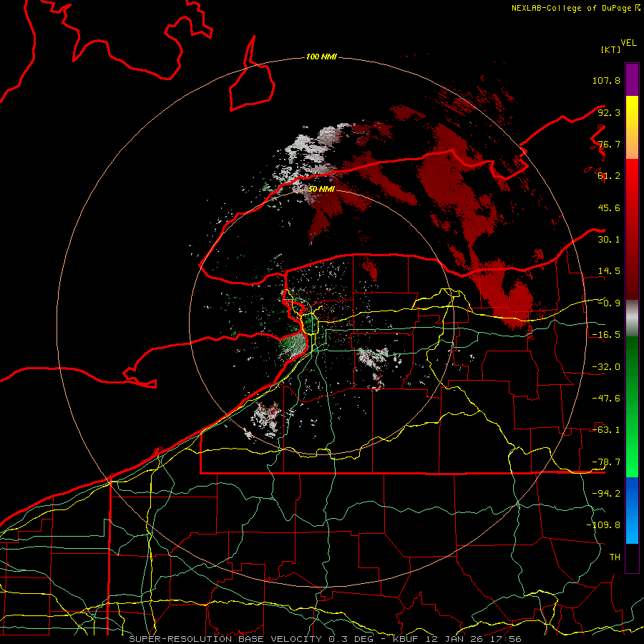This screenshot has height=644, width=644.
Task: Pick the bright green segment of the color bar
Action: click(x=632, y=406)
